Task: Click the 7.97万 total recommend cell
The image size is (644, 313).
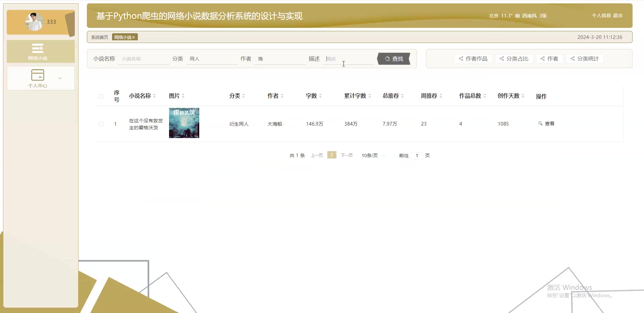Action: [x=390, y=124]
